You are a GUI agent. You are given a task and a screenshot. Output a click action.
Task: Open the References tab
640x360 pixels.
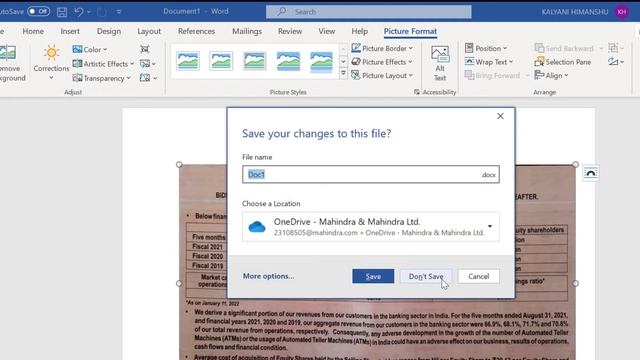click(196, 31)
